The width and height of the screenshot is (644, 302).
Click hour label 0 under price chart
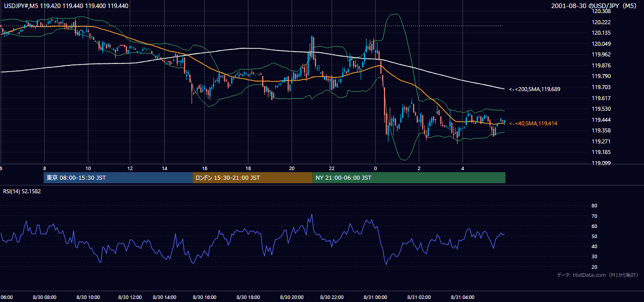tap(375, 168)
